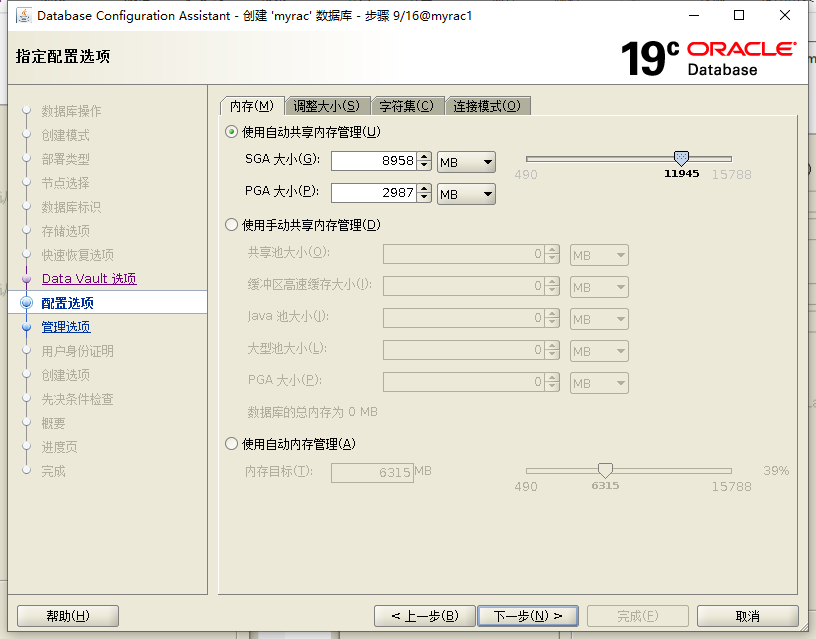Switch to the 连接模式(O) tab
Viewport: 816px width, 639px height.
487,106
